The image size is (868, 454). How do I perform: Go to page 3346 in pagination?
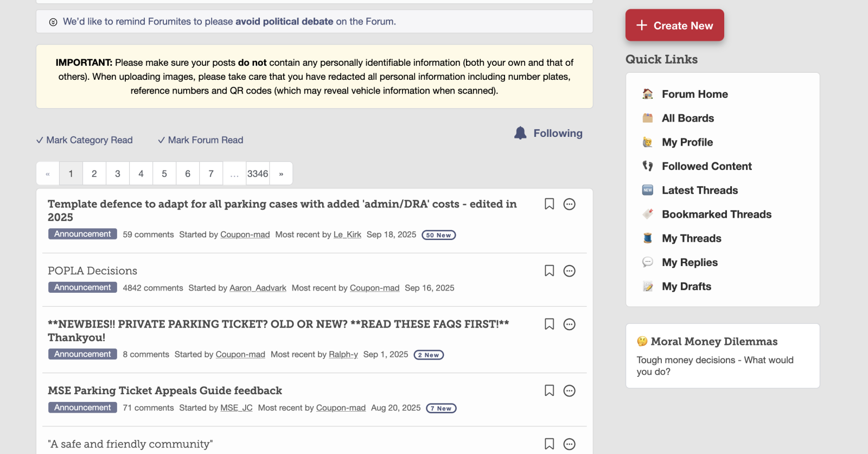258,174
